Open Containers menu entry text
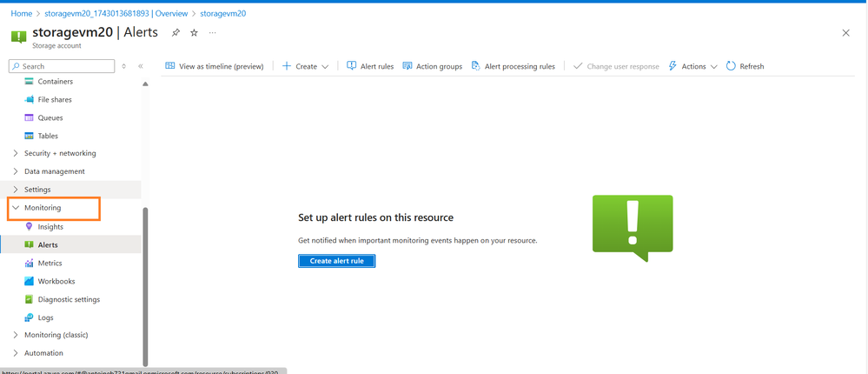This screenshot has height=374, width=868. pyautogui.click(x=56, y=82)
